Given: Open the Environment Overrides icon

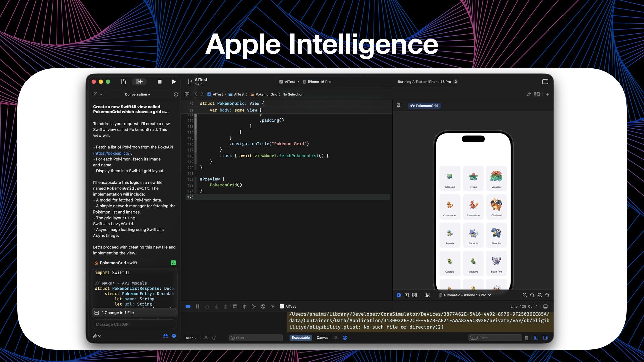Looking at the screenshot, I should [x=263, y=306].
